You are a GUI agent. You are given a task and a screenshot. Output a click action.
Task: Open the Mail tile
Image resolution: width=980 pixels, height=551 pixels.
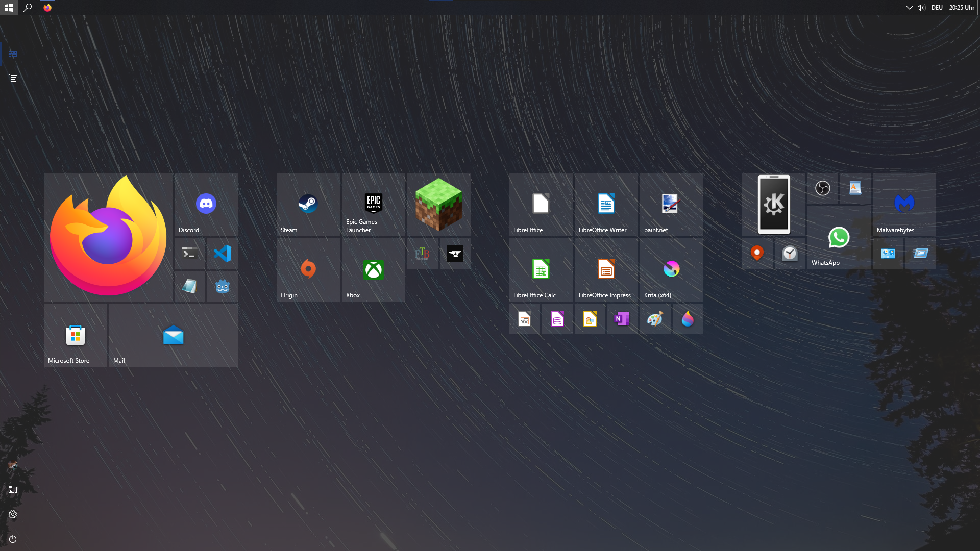pyautogui.click(x=174, y=335)
